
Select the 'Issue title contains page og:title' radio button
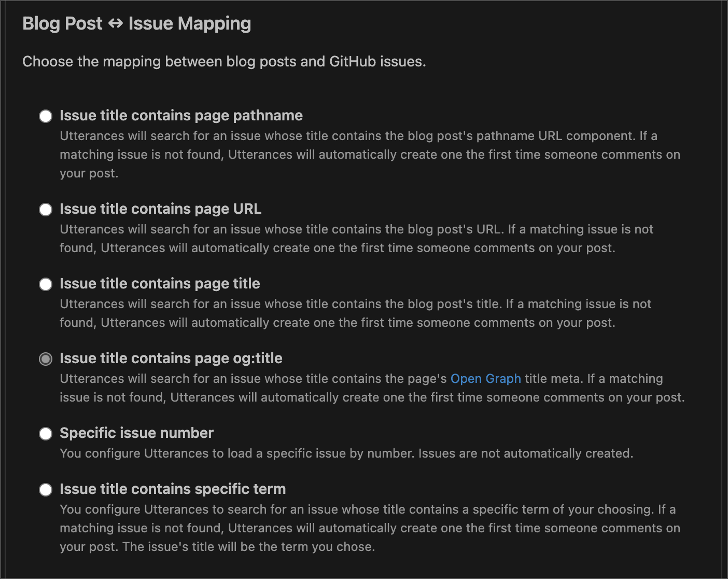coord(46,359)
